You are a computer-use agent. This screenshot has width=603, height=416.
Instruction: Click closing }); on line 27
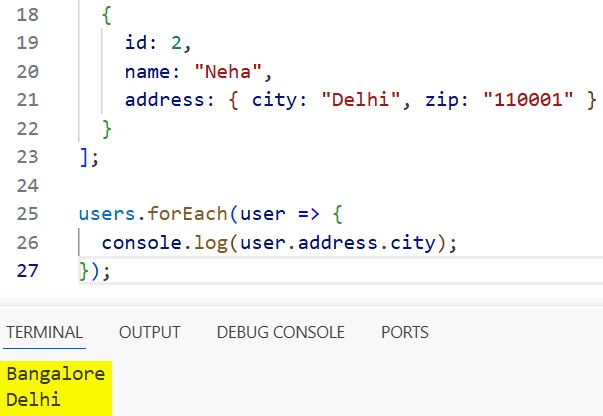95,271
